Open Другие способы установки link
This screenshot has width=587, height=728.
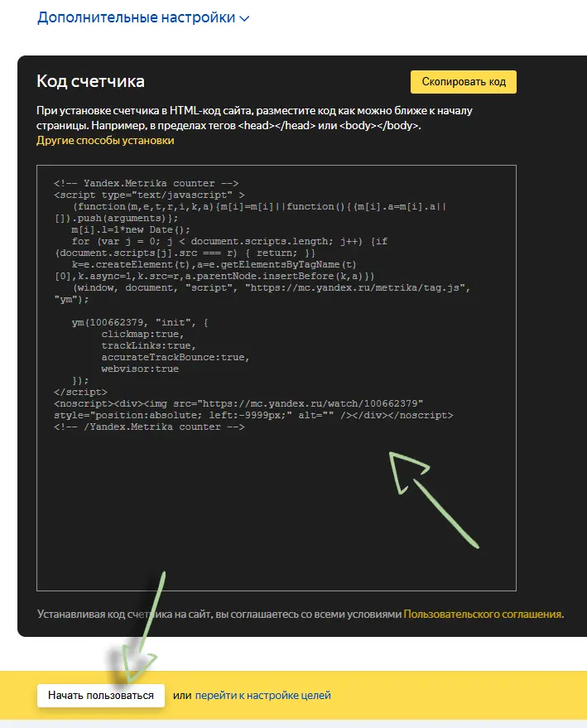point(105,140)
